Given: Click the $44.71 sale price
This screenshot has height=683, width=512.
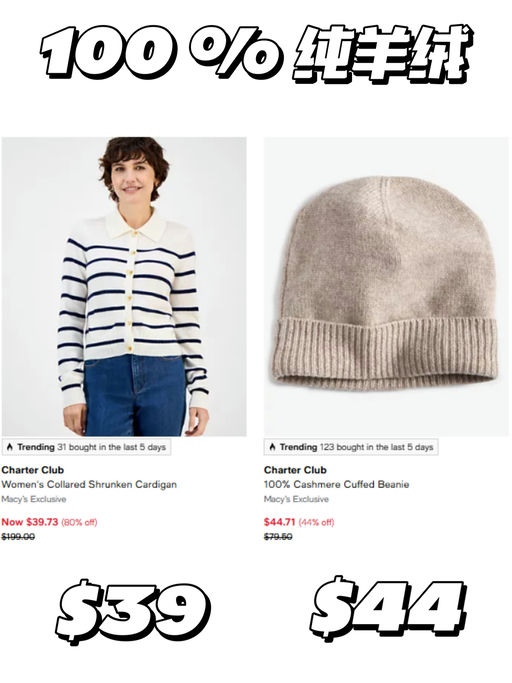Looking at the screenshot, I should pyautogui.click(x=280, y=522).
